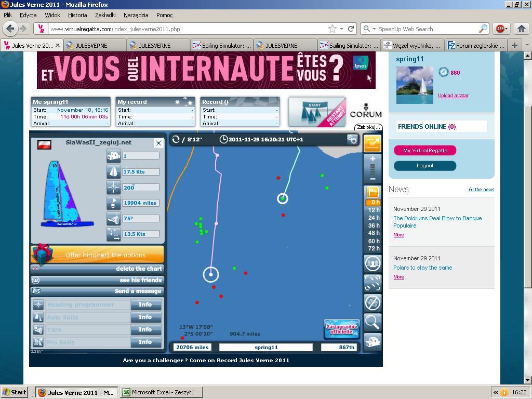Click the map zoom in plus
Viewport: 532px width, 399px height.
coord(373,159)
